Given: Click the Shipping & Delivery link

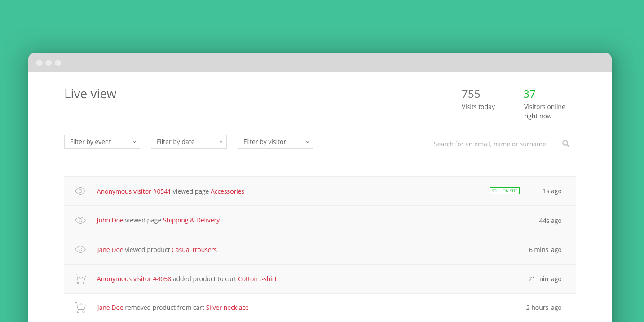Looking at the screenshot, I should (x=191, y=220).
